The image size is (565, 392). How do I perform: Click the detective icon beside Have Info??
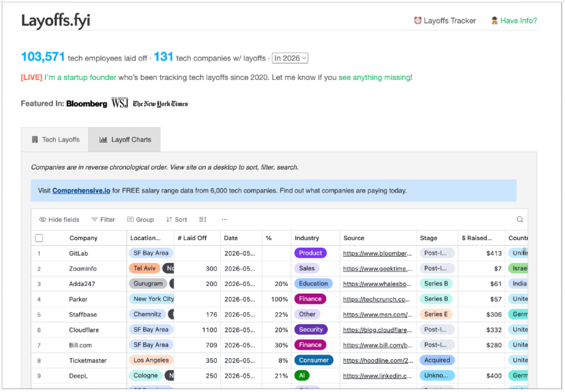[495, 21]
